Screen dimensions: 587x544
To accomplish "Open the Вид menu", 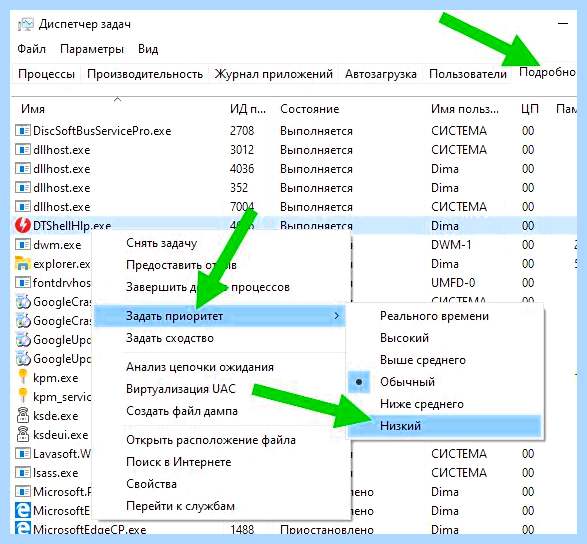I will coord(148,49).
